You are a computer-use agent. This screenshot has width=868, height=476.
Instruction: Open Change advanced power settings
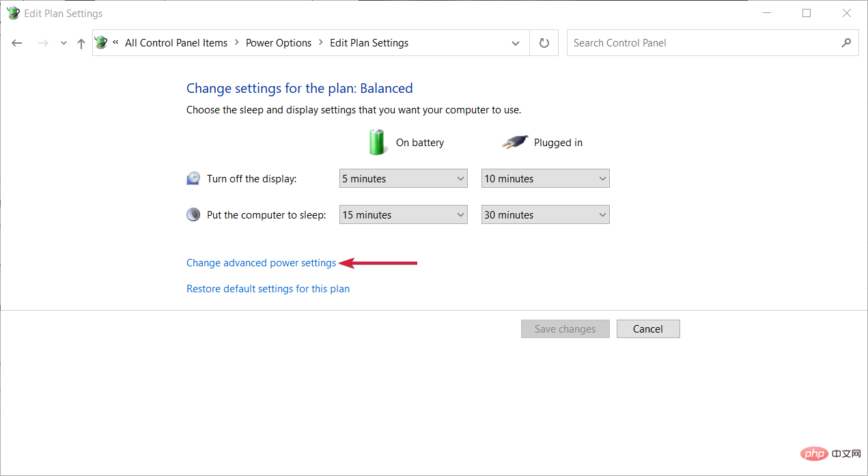pyautogui.click(x=262, y=263)
